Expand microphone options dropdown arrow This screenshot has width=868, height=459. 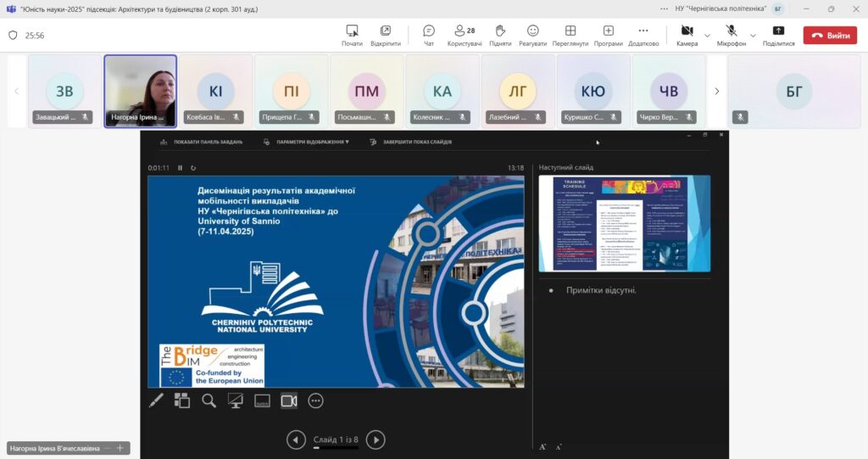coord(753,36)
